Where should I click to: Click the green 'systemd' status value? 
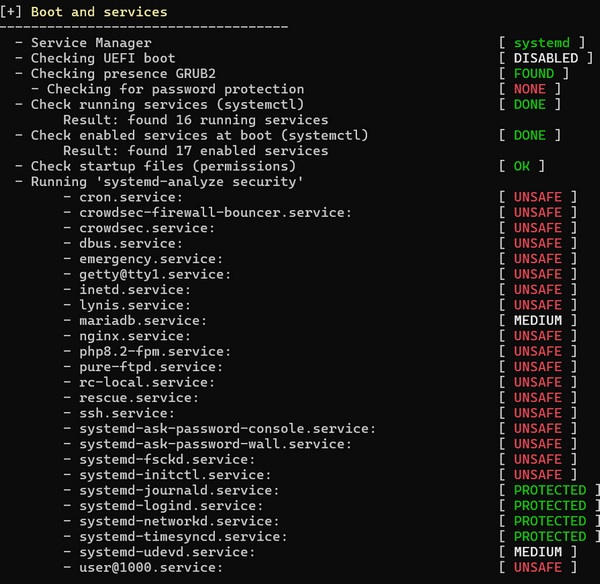(541, 43)
